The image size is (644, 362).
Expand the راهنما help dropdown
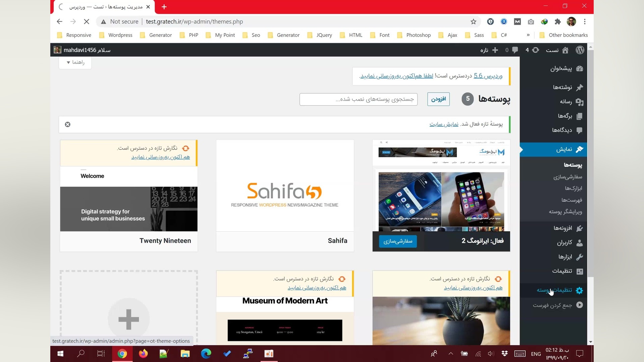pos(75,62)
